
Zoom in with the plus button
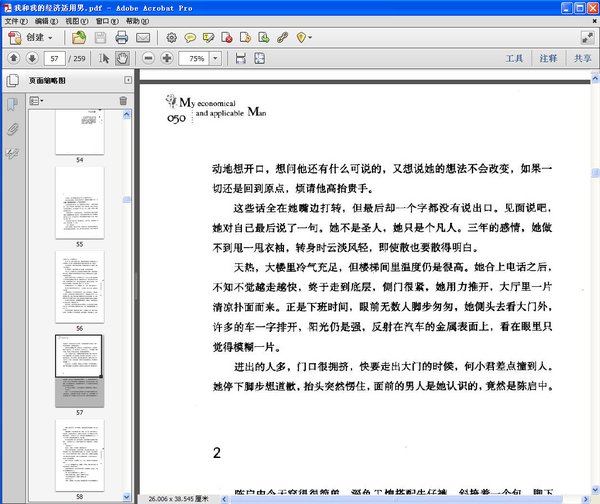167,58
